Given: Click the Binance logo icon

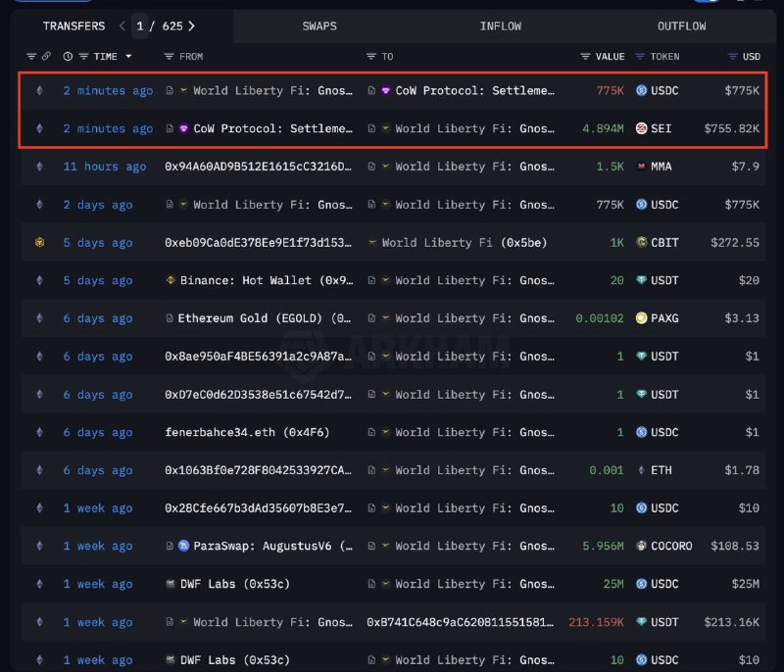Looking at the screenshot, I should 171,280.
